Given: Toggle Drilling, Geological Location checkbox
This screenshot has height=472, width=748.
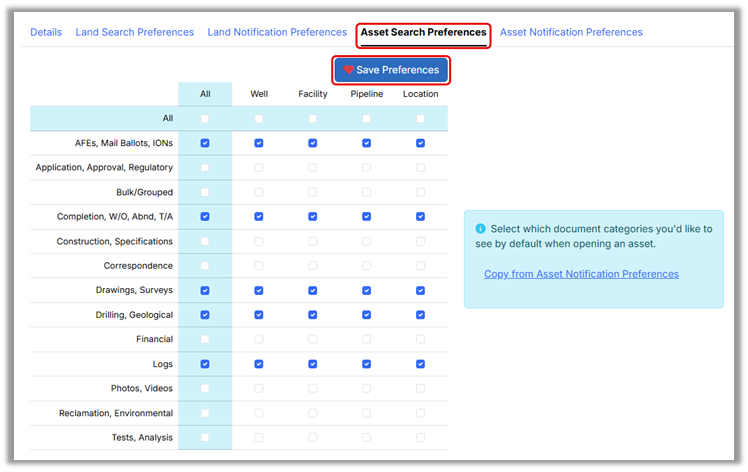Looking at the screenshot, I should point(420,315).
